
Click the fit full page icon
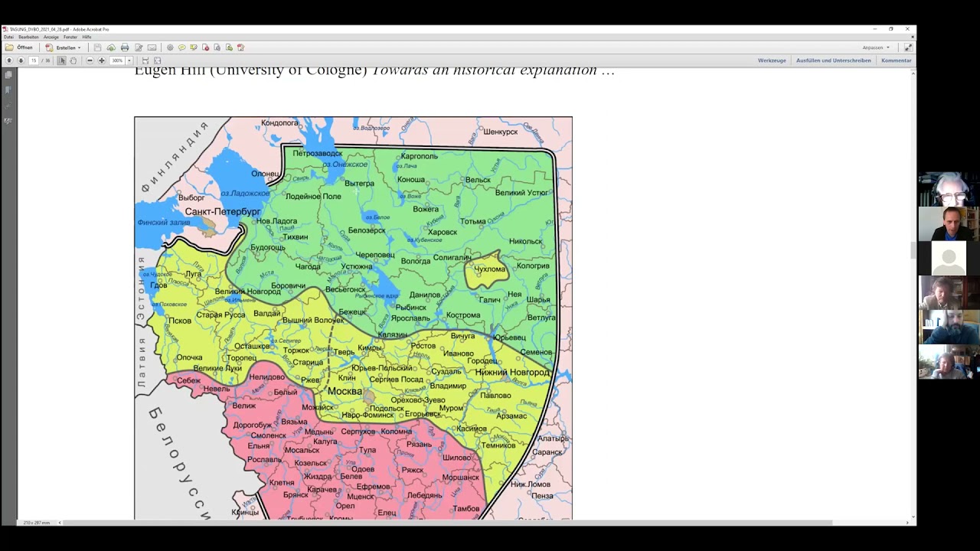pyautogui.click(x=158, y=60)
